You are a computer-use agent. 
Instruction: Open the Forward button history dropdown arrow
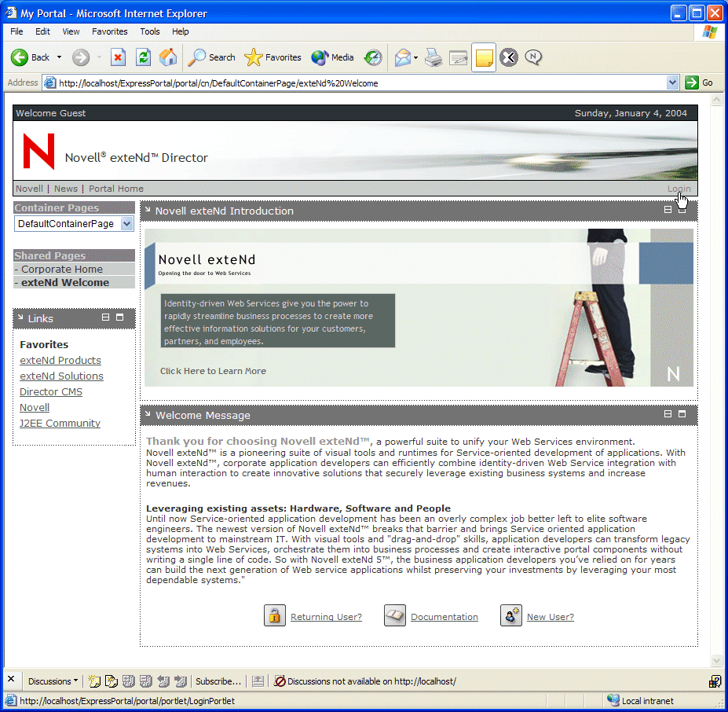[x=99, y=57]
